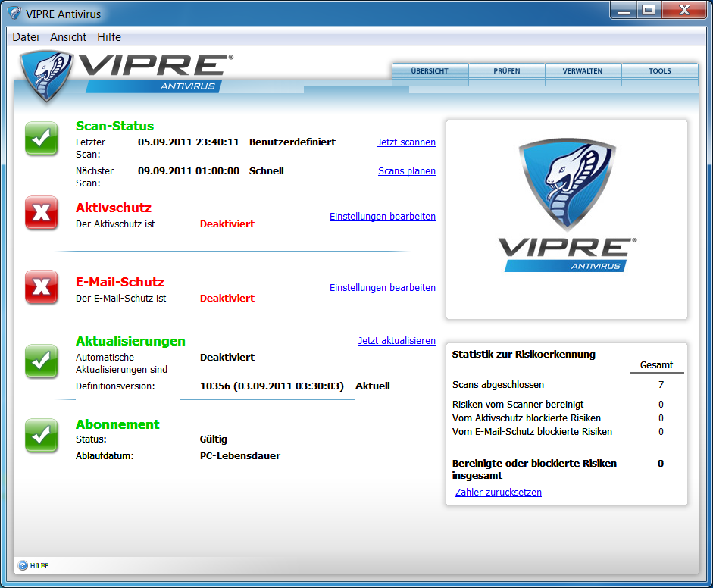Click the Der E-Mail-Schutz ist label
The width and height of the screenshot is (713, 588).
click(121, 299)
